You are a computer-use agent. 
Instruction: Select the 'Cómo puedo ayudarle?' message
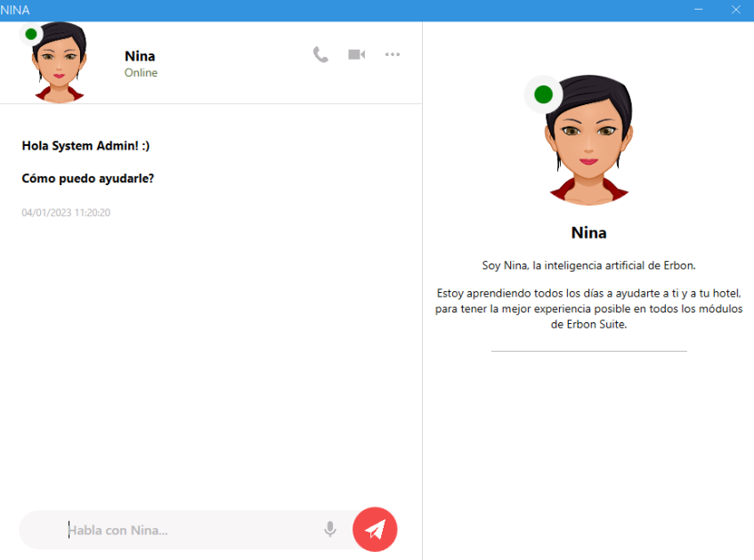point(87,178)
